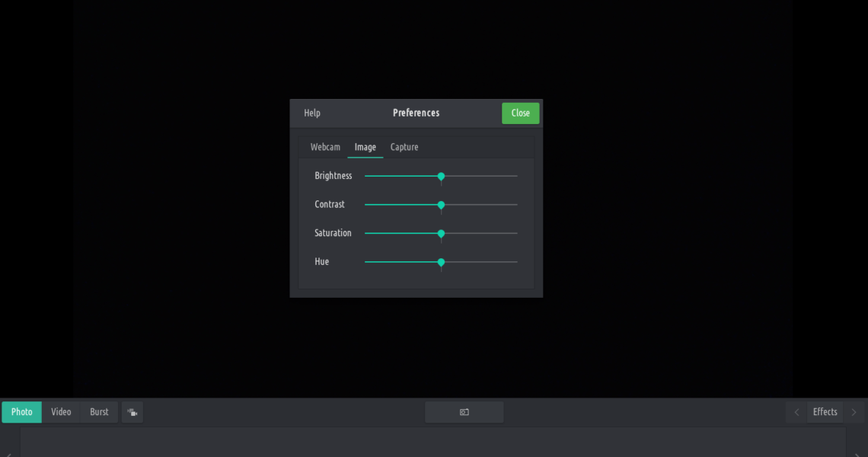Click the Saturation slider handle
Image resolution: width=868 pixels, height=457 pixels.
point(441,233)
